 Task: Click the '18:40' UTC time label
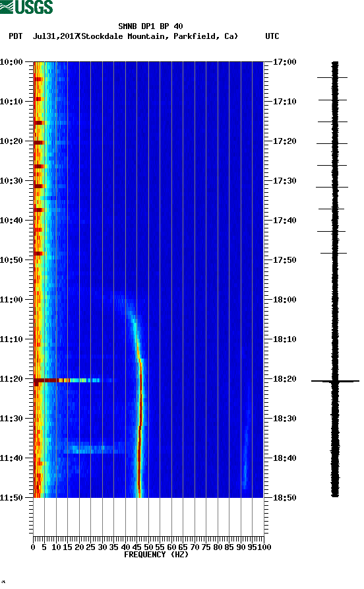click(284, 458)
